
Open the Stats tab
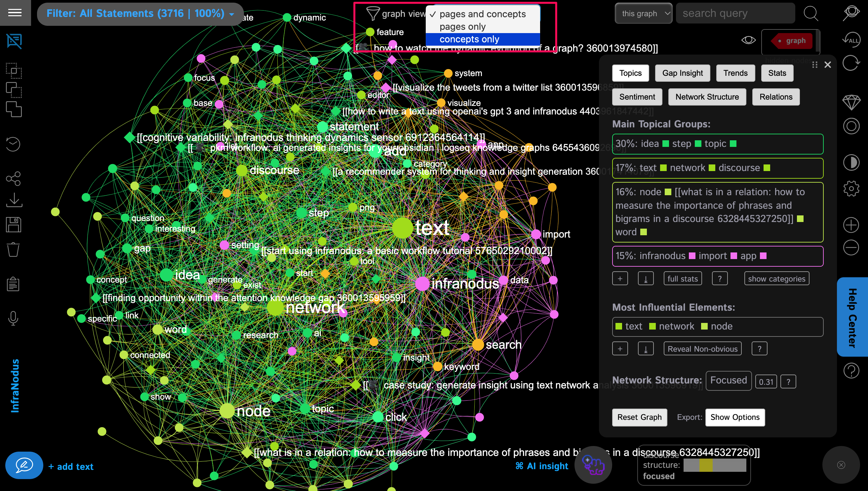pyautogui.click(x=777, y=73)
